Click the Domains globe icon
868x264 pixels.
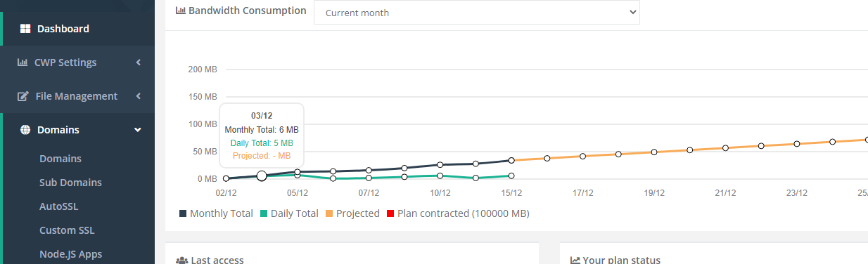click(25, 130)
